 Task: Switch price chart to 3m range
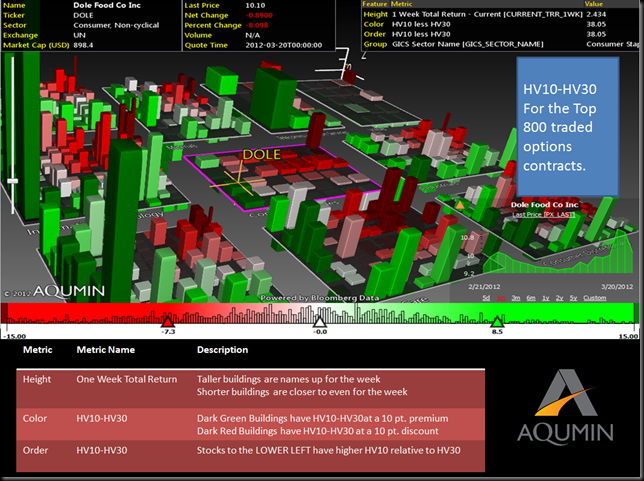point(516,298)
